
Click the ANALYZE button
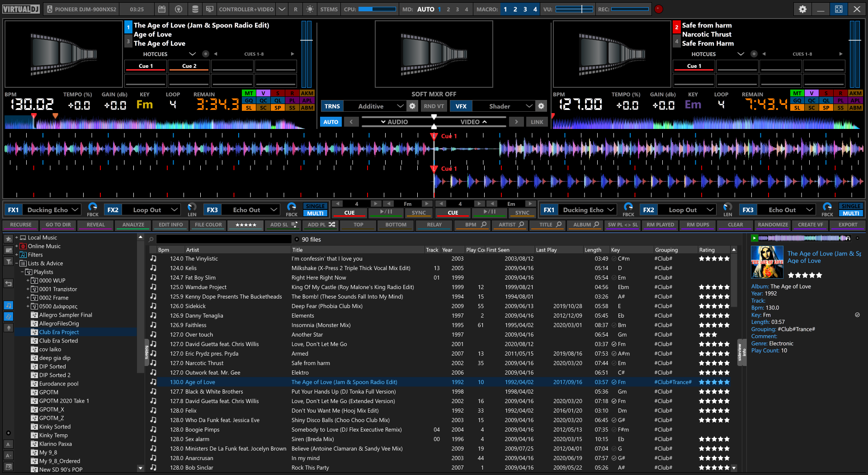tap(133, 225)
